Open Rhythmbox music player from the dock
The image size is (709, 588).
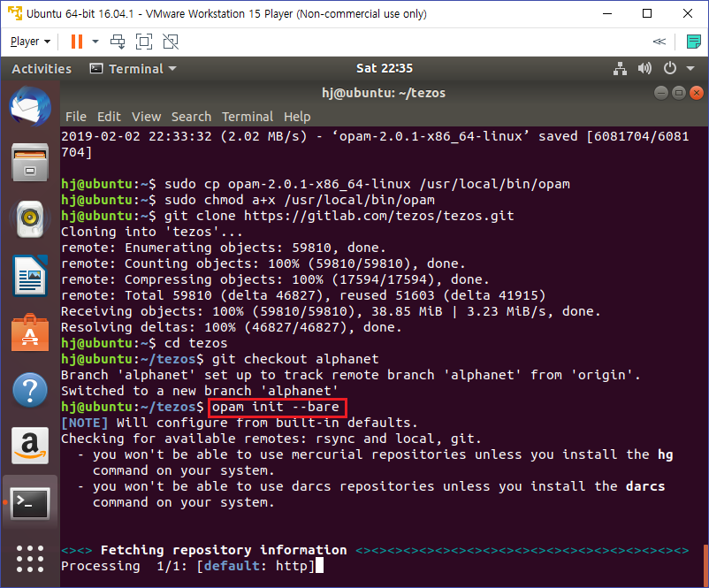tap(30, 219)
